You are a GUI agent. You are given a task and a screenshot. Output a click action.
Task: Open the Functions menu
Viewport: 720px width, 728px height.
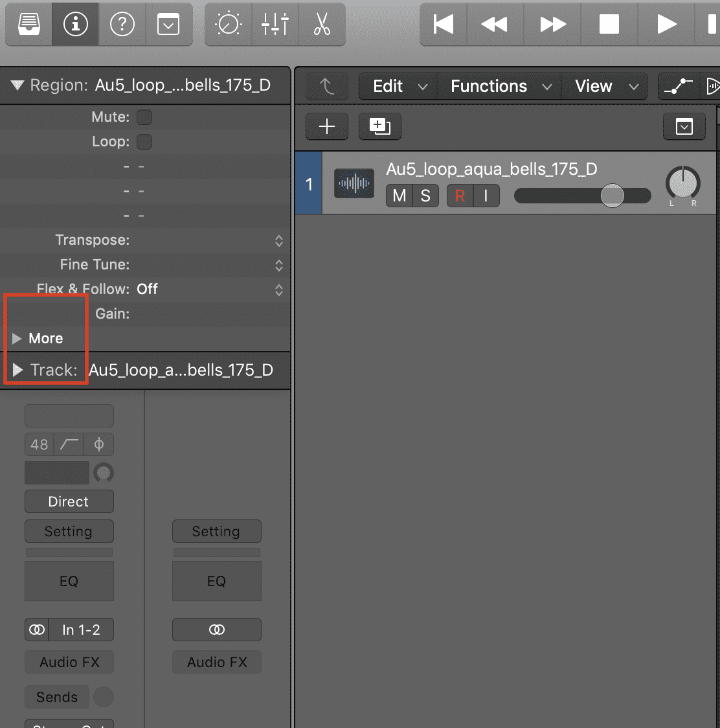(501, 86)
